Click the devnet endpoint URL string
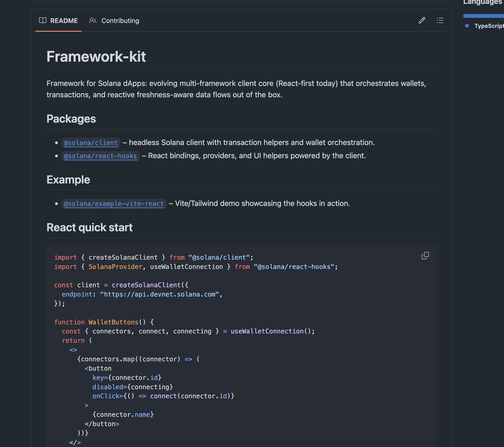 [160, 294]
